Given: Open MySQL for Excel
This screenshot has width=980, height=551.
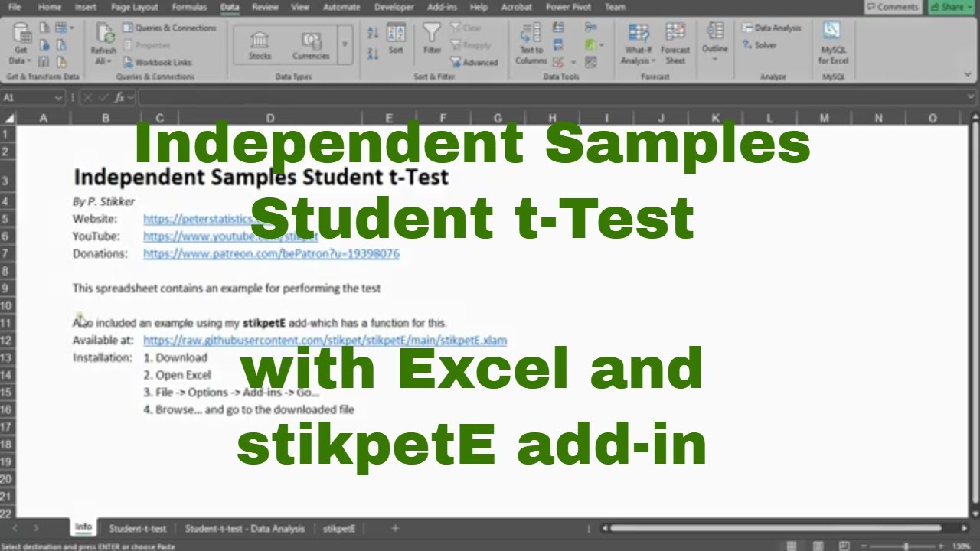Looking at the screenshot, I should pos(833,44).
